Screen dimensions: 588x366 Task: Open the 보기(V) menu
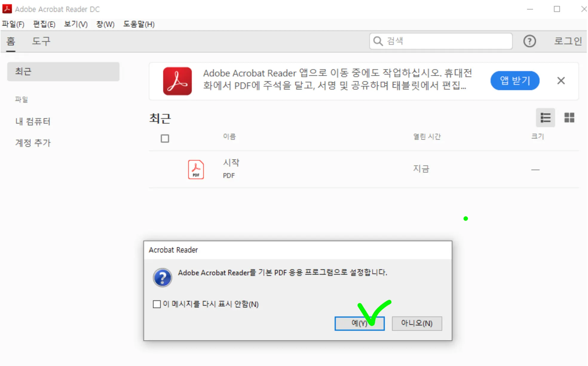(76, 24)
